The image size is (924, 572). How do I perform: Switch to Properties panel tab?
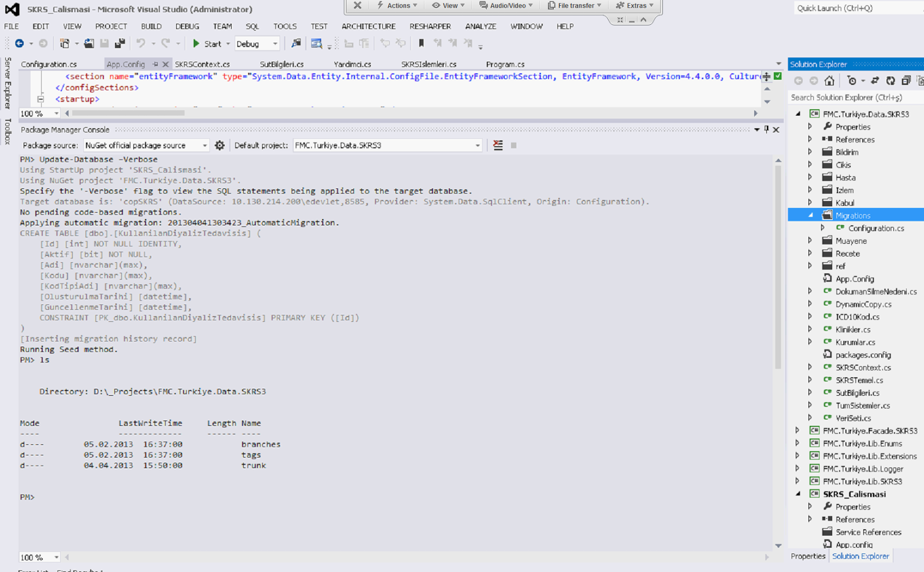pos(808,556)
